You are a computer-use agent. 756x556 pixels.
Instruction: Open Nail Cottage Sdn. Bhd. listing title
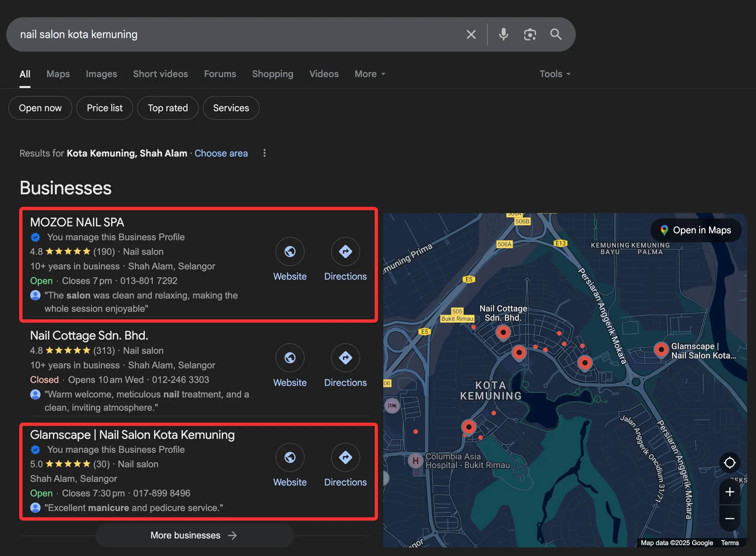point(89,335)
